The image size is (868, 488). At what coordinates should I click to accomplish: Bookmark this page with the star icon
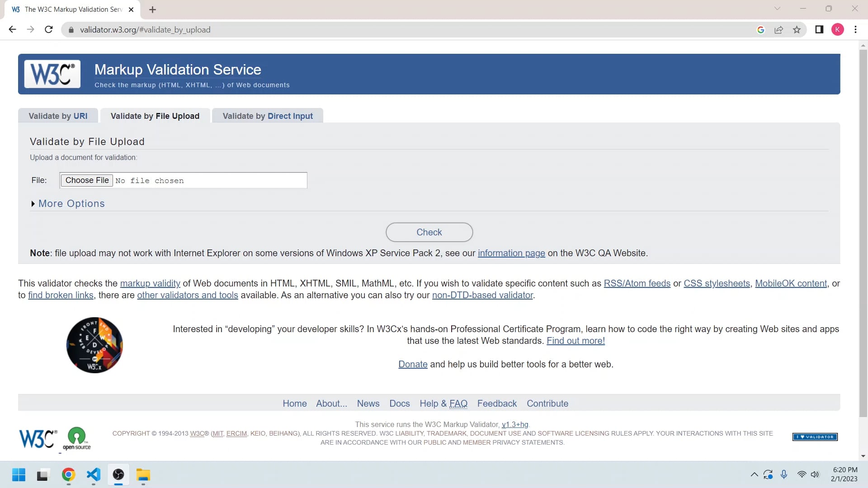(797, 29)
